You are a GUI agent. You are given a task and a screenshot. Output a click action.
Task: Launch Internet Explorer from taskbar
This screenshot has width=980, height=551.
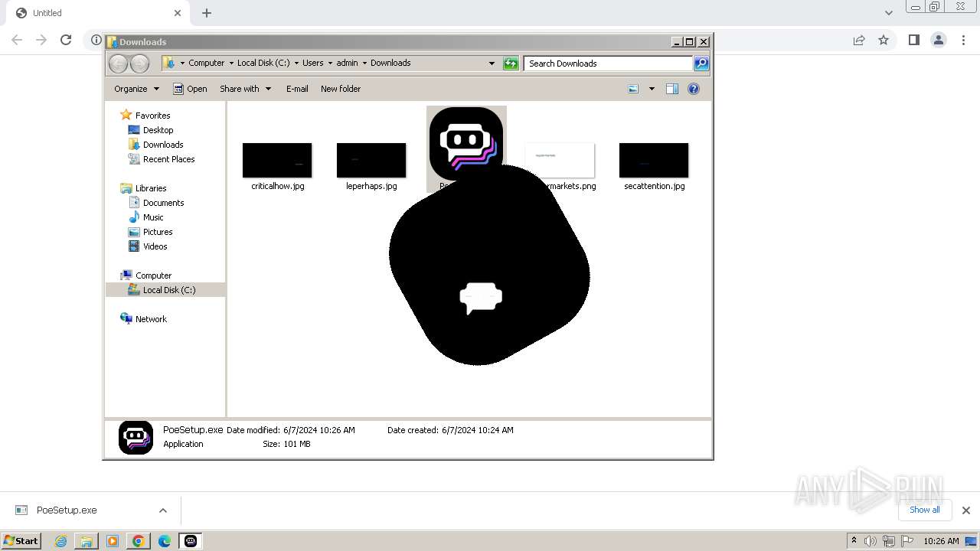61,541
